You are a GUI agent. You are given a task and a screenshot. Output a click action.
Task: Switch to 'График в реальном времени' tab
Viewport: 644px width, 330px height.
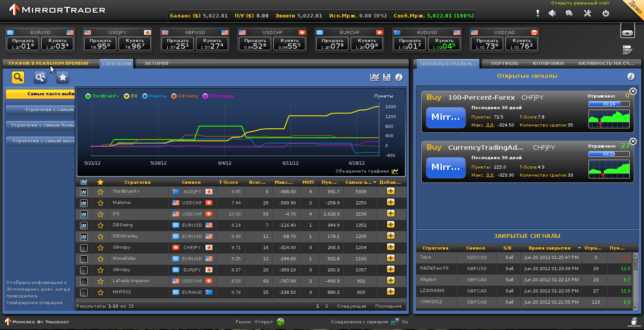[x=48, y=63]
